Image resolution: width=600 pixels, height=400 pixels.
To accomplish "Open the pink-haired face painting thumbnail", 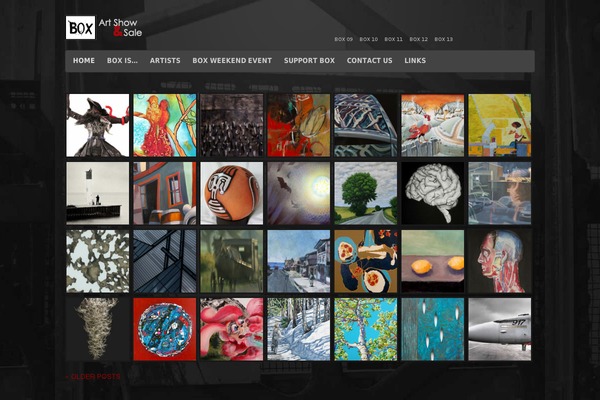I will pyautogui.click(x=232, y=329).
